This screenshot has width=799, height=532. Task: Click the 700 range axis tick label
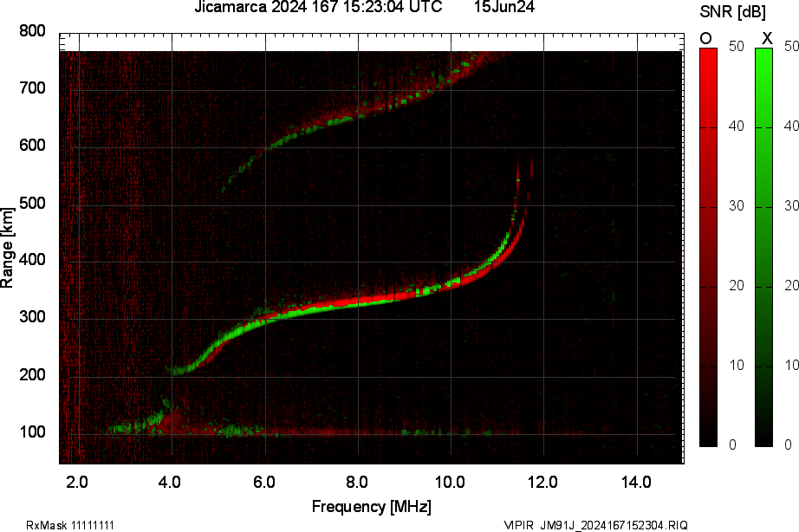point(32,88)
